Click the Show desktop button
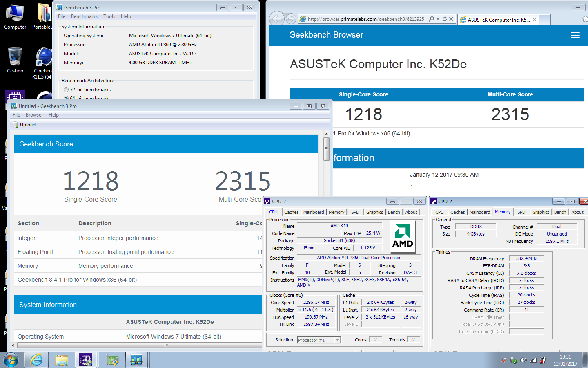The height and width of the screenshot is (368, 588). [585, 360]
